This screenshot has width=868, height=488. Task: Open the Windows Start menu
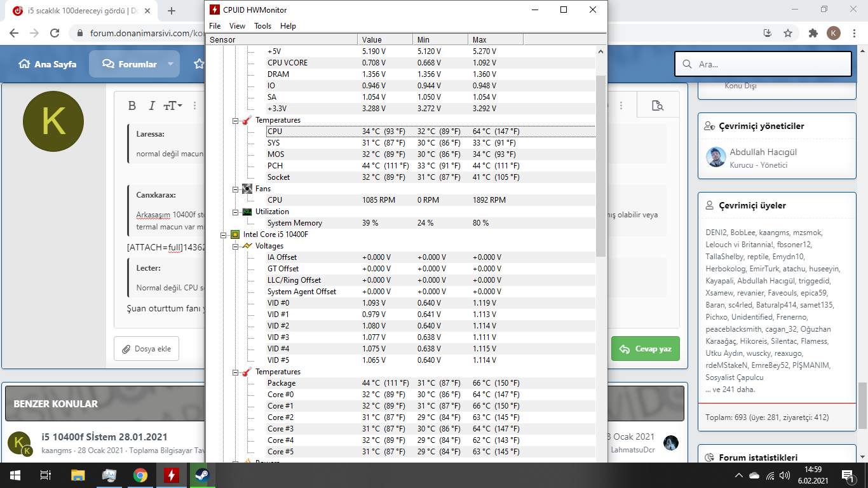(15, 475)
